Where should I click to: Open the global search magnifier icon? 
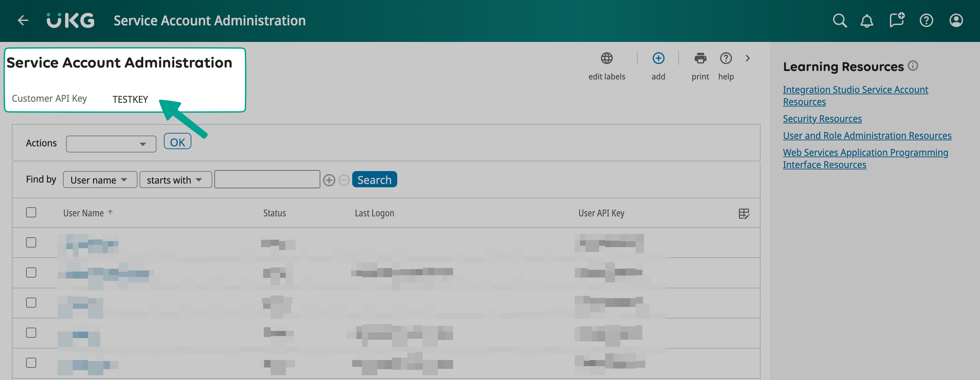839,21
